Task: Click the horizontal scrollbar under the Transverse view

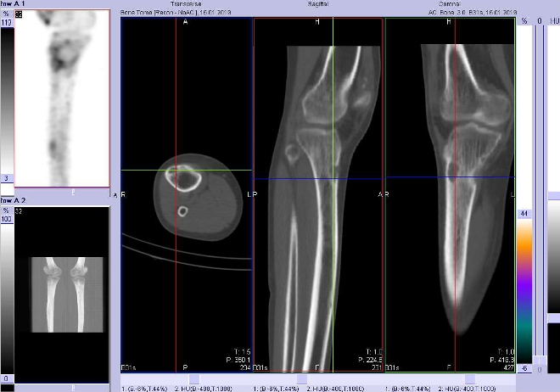Action: 186,378
